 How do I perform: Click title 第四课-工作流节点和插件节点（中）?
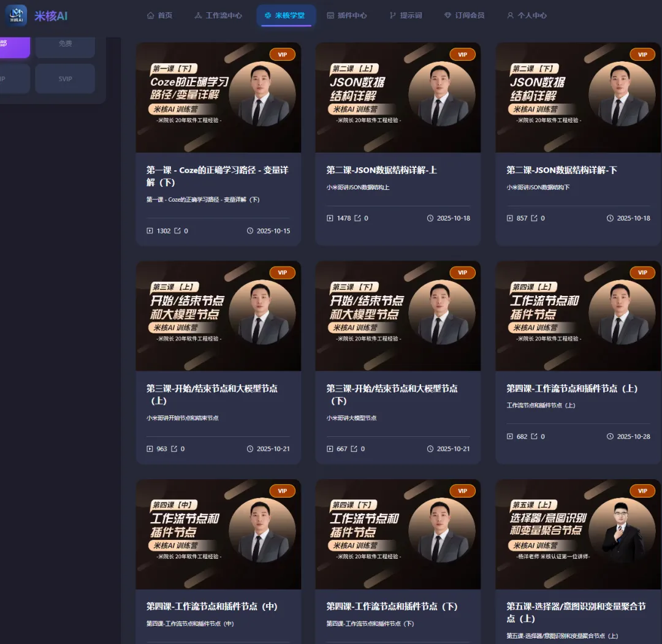pos(212,607)
